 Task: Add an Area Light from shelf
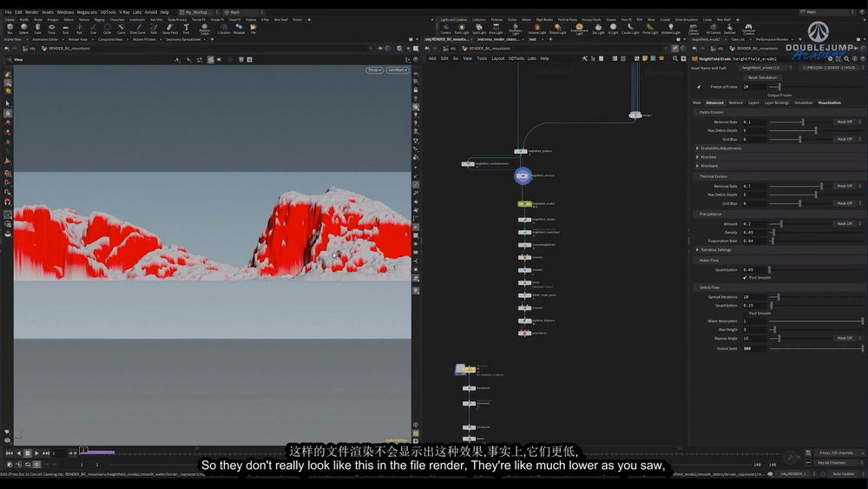point(496,29)
